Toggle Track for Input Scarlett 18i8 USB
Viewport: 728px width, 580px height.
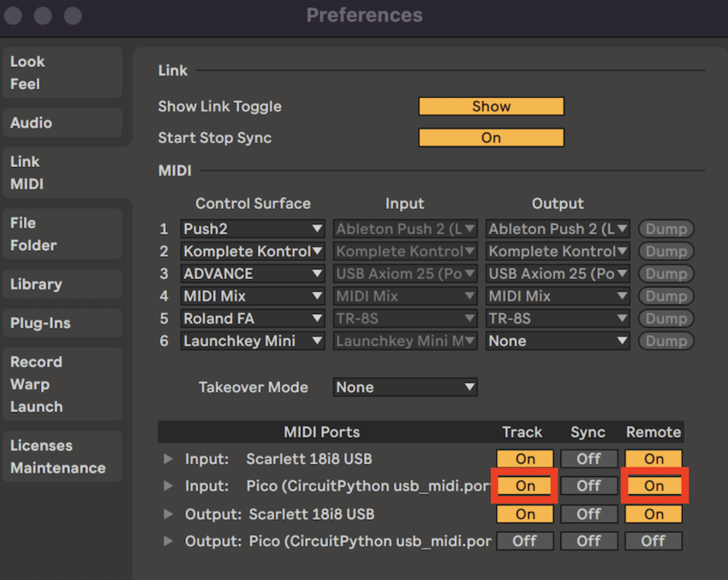point(525,459)
